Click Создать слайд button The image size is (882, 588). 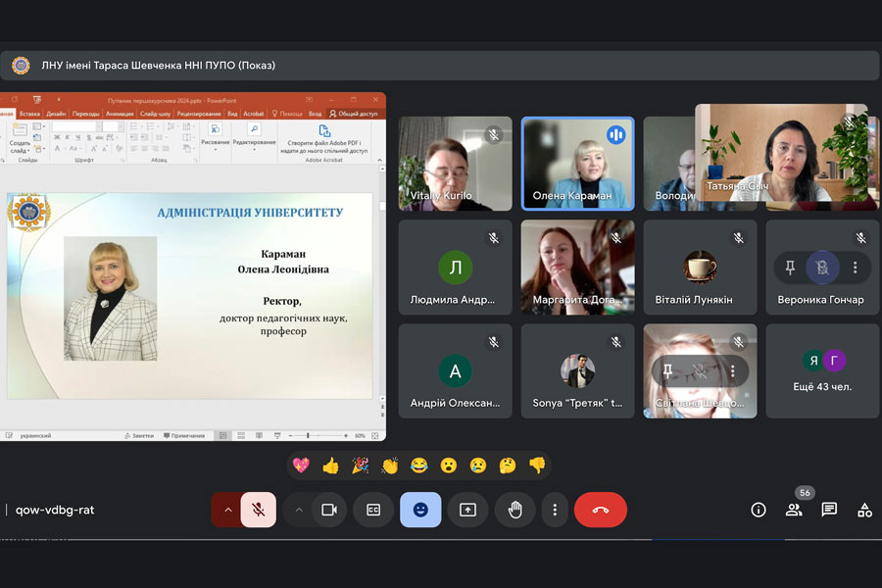tap(20, 138)
